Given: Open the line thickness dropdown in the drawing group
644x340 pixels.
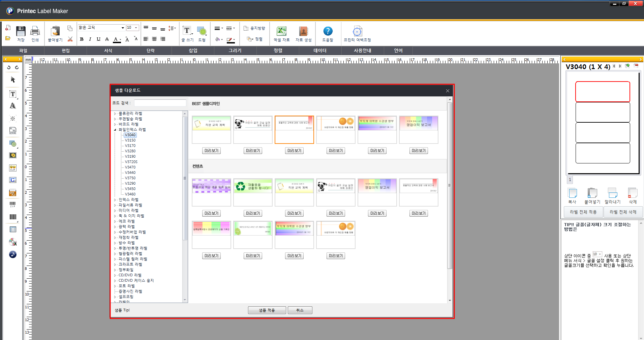Looking at the screenshot, I should pyautogui.click(x=219, y=28).
